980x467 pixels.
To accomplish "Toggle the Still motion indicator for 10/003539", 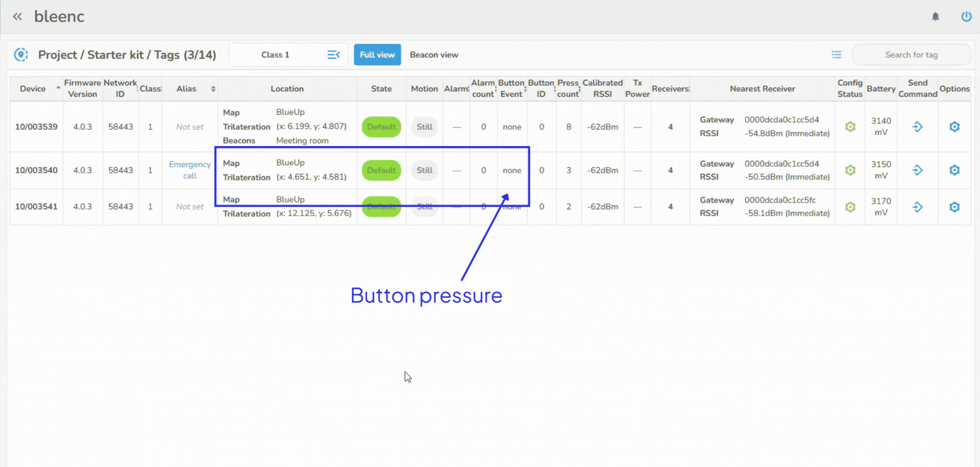I will 424,127.
